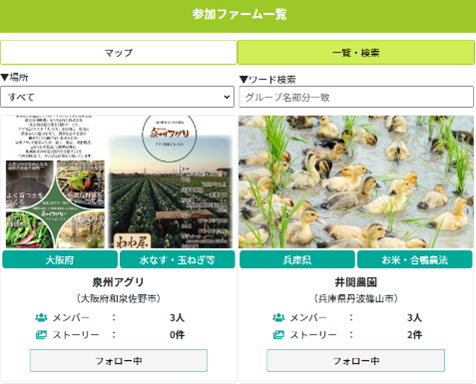The width and height of the screenshot is (476, 384).
Task: Click the 大阪府 location tag
Action: pos(60,260)
